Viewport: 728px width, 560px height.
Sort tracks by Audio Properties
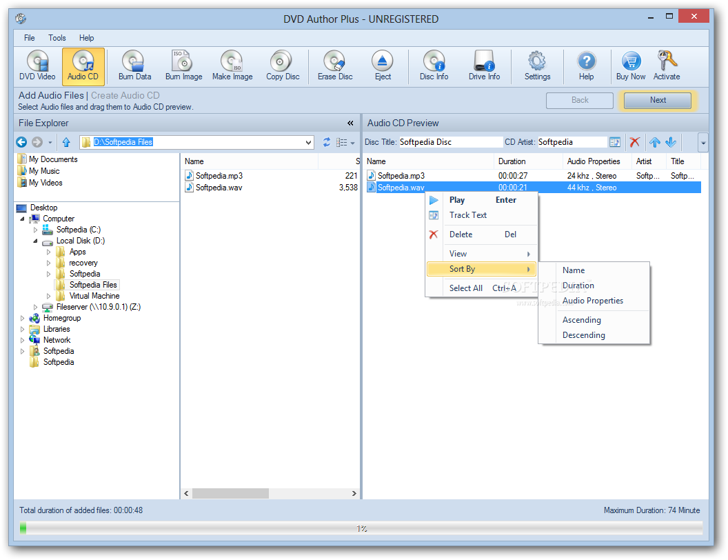click(x=594, y=301)
